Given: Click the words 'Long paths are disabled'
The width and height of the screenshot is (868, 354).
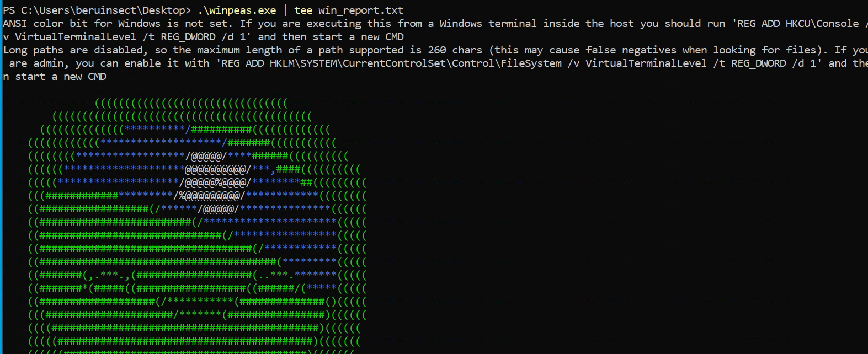Looking at the screenshot, I should click(73, 50).
